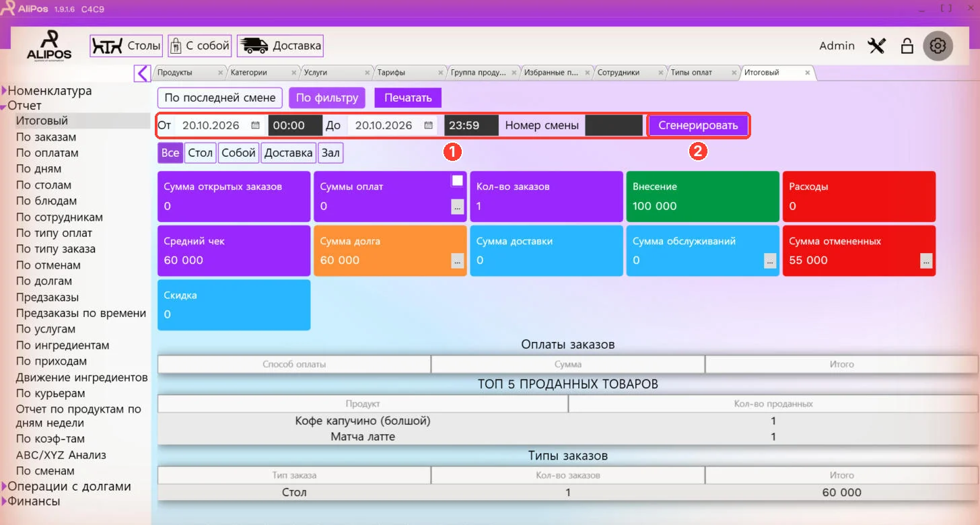Close the Продукты tab
This screenshot has height=525, width=980.
click(x=220, y=73)
